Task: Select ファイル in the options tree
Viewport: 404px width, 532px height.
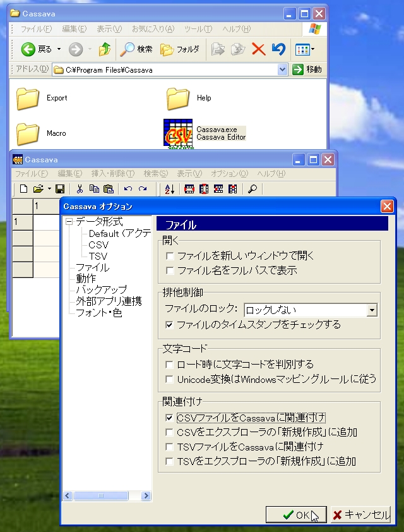Action: tap(93, 268)
